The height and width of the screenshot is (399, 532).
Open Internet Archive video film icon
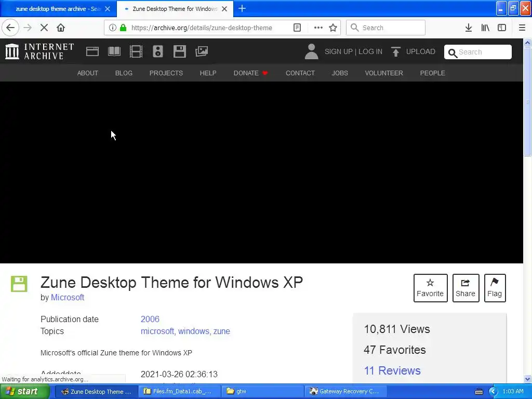coord(136,51)
